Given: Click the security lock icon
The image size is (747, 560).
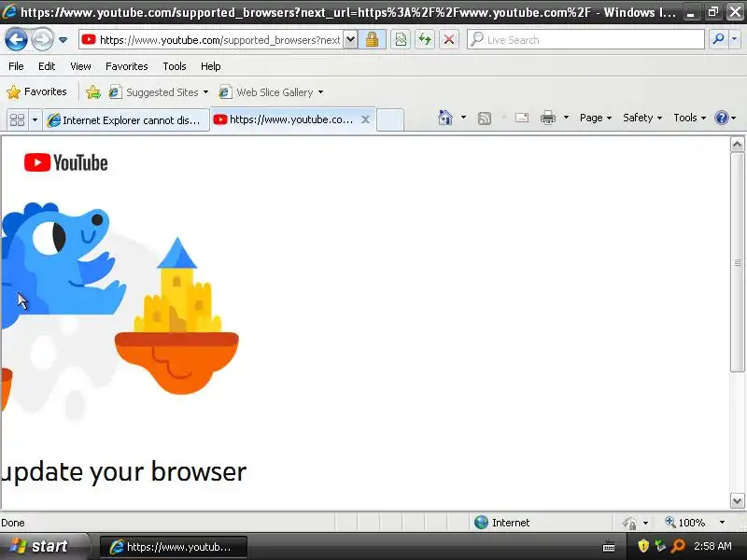Looking at the screenshot, I should [x=372, y=39].
